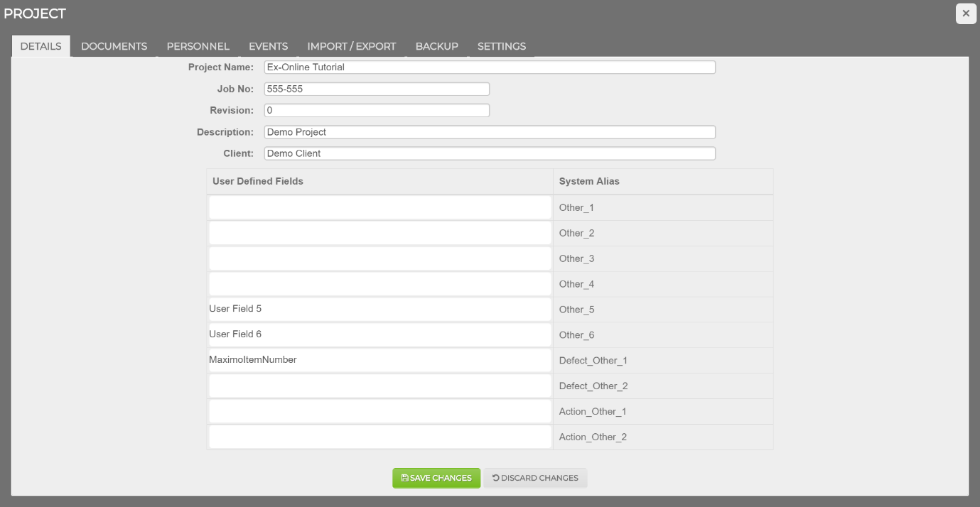The height and width of the screenshot is (507, 980).
Task: Open the Personnel tab
Action: tap(198, 46)
